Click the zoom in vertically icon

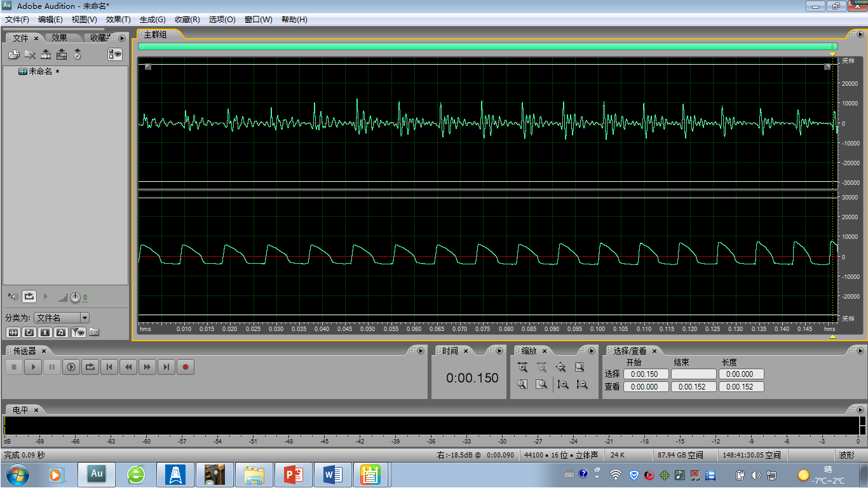click(x=562, y=384)
